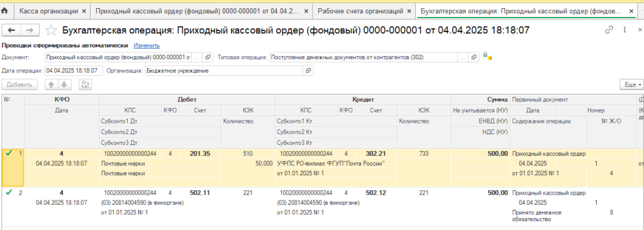Close the Бухгалтерская операция tab
Image resolution: width=644 pixels, height=230 pixels.
[631, 11]
